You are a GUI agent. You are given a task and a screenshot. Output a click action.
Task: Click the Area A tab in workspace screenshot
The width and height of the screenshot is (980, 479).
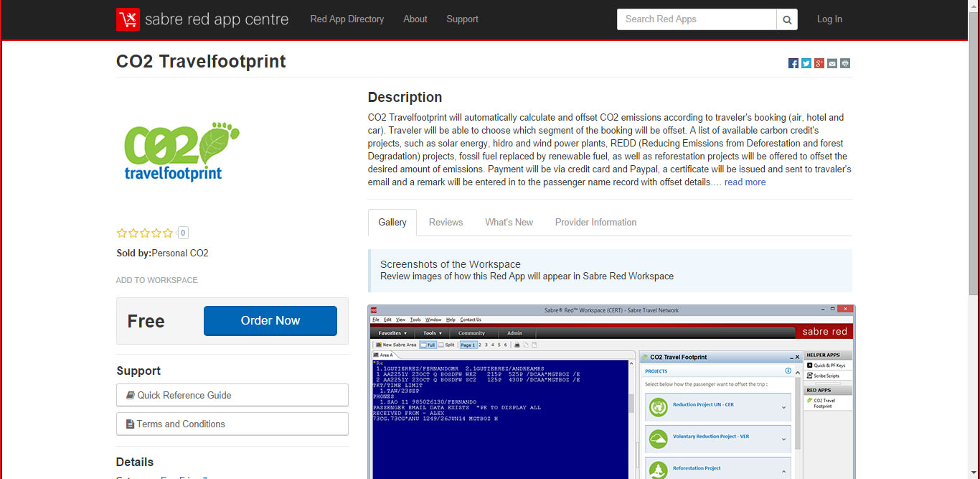(385, 355)
